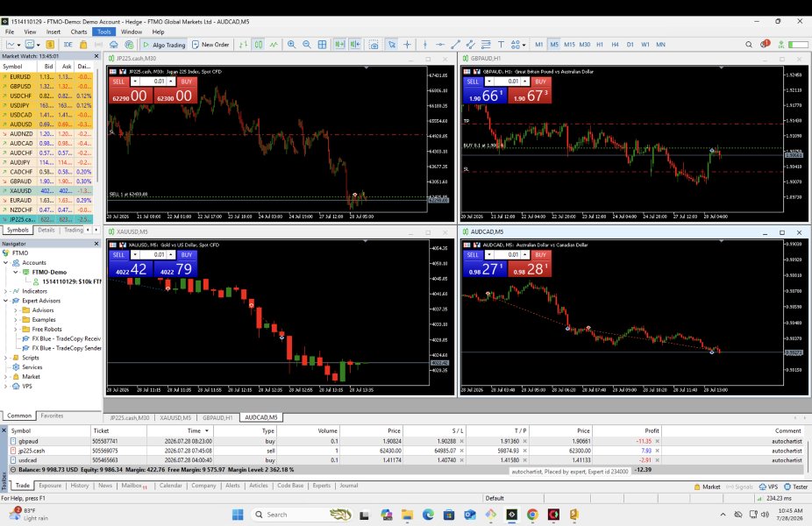This screenshot has height=526, width=812.
Task: Tile windows using grid icon
Action: coord(322,45)
